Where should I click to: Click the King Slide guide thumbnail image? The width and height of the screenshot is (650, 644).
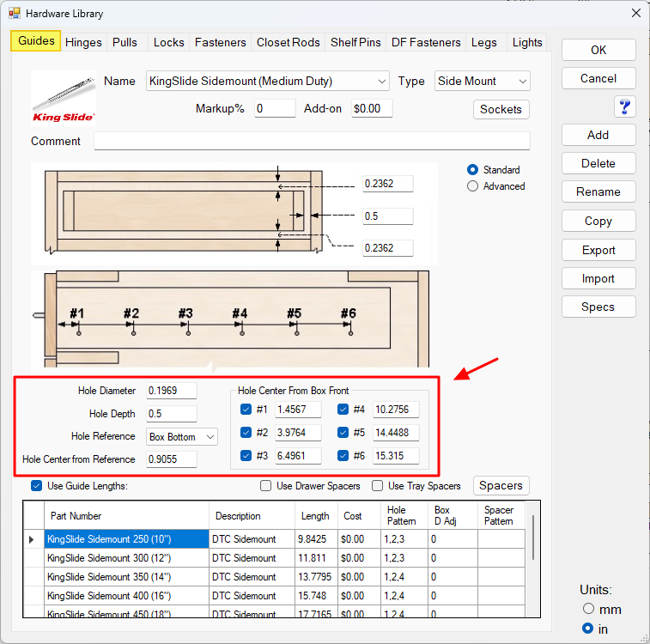(64, 97)
